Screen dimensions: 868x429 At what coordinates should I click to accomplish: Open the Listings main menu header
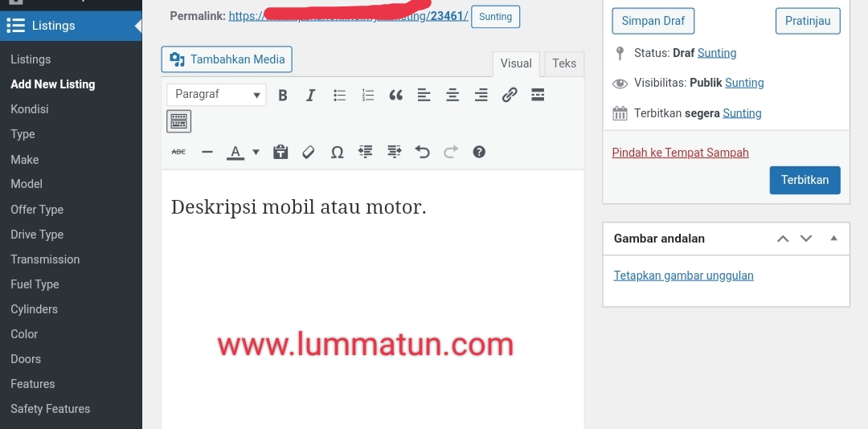pyautogui.click(x=71, y=26)
